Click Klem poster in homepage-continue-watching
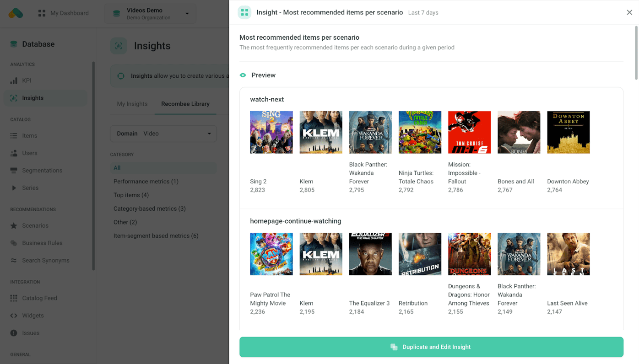 tap(321, 254)
